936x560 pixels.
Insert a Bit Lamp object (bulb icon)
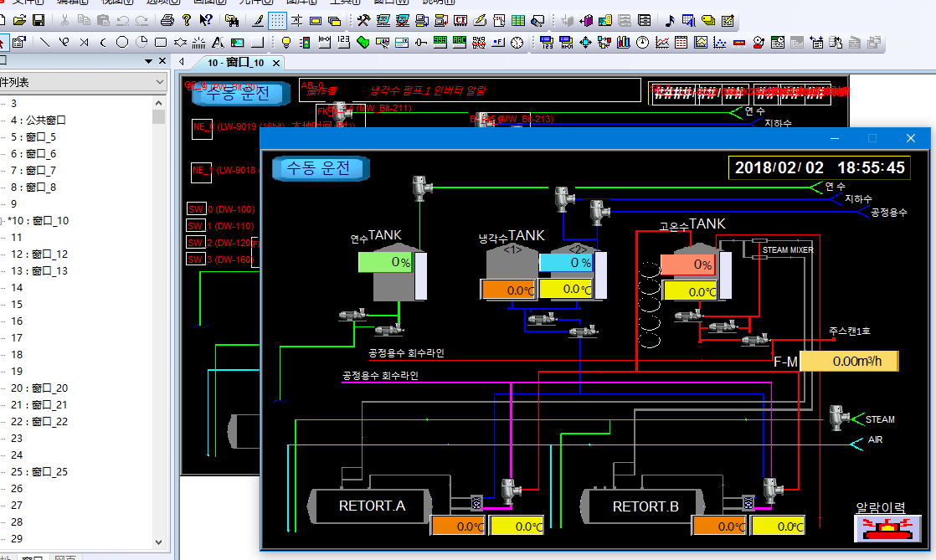pos(285,42)
